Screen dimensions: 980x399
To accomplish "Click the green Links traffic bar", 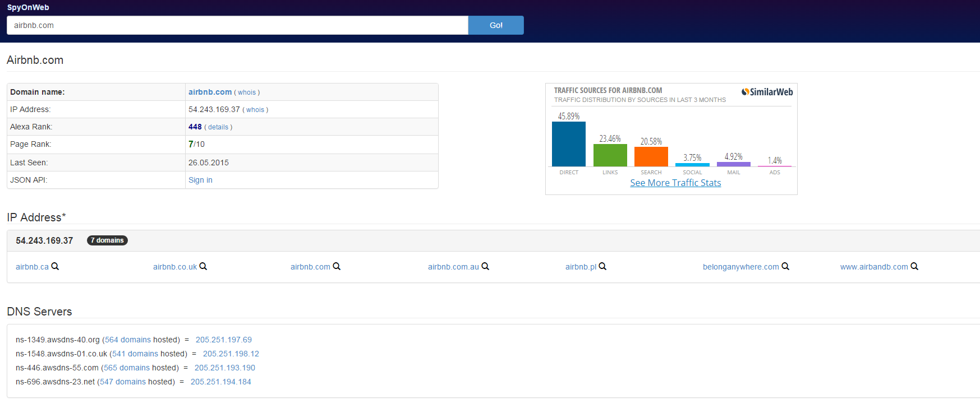I will click(610, 155).
